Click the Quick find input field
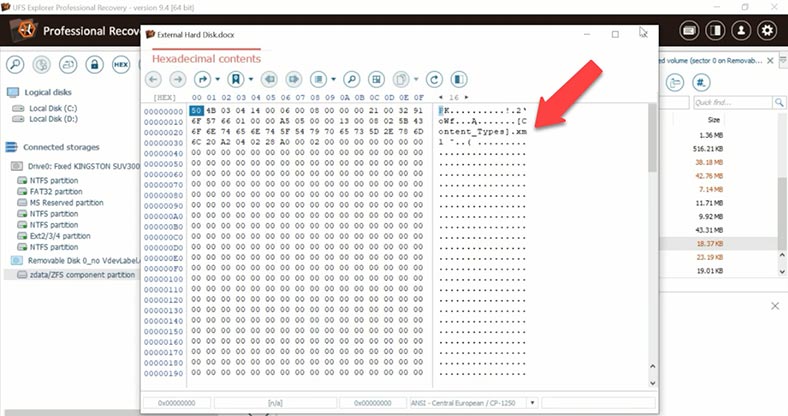The width and height of the screenshot is (788, 416). (732, 102)
